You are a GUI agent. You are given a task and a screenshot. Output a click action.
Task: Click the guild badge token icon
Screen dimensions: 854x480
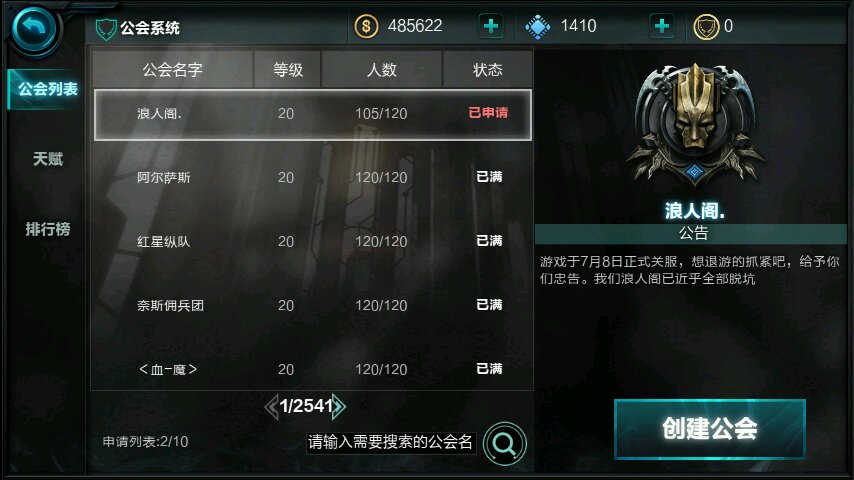[x=706, y=26]
